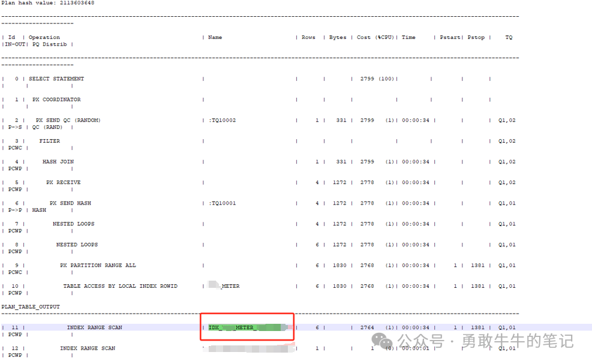Select the PX COORDINATOR operation row

55,99
